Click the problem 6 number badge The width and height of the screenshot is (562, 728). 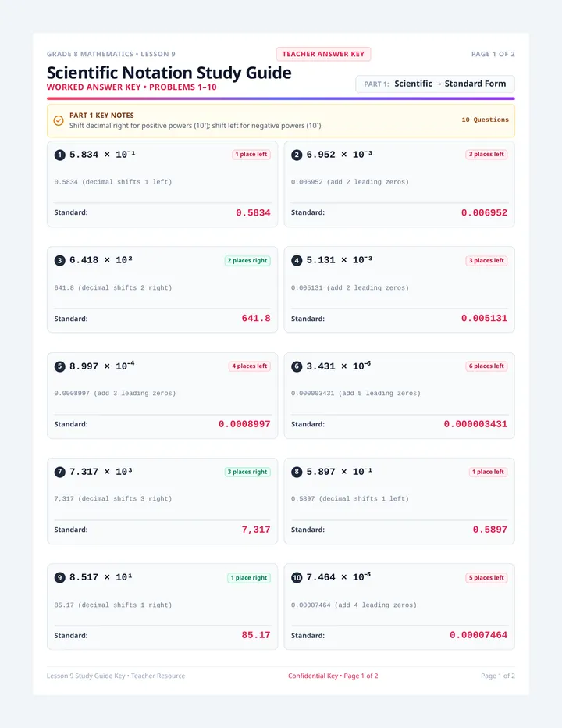click(297, 366)
